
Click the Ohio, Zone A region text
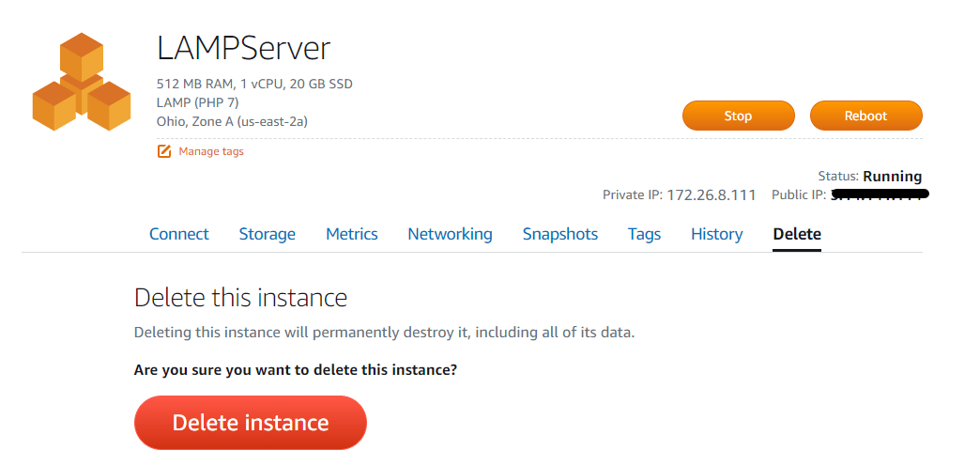[x=232, y=121]
